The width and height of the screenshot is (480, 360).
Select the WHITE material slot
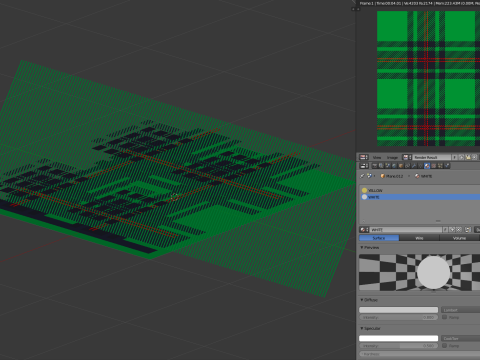(x=420, y=197)
